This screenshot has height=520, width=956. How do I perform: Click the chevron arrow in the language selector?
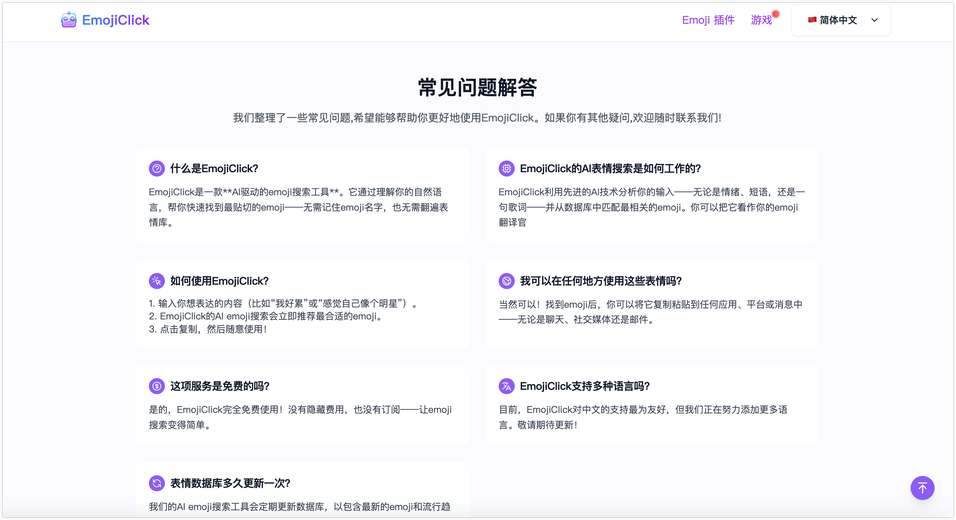pyautogui.click(x=874, y=20)
